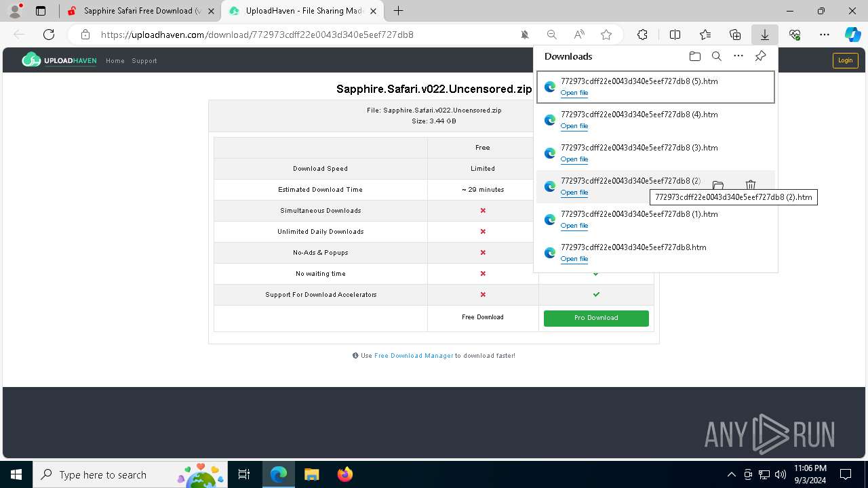Select the Sapphire.Safari.v022.Uncensored.zip heading
Viewport: 868px width, 488px height.
tap(434, 89)
